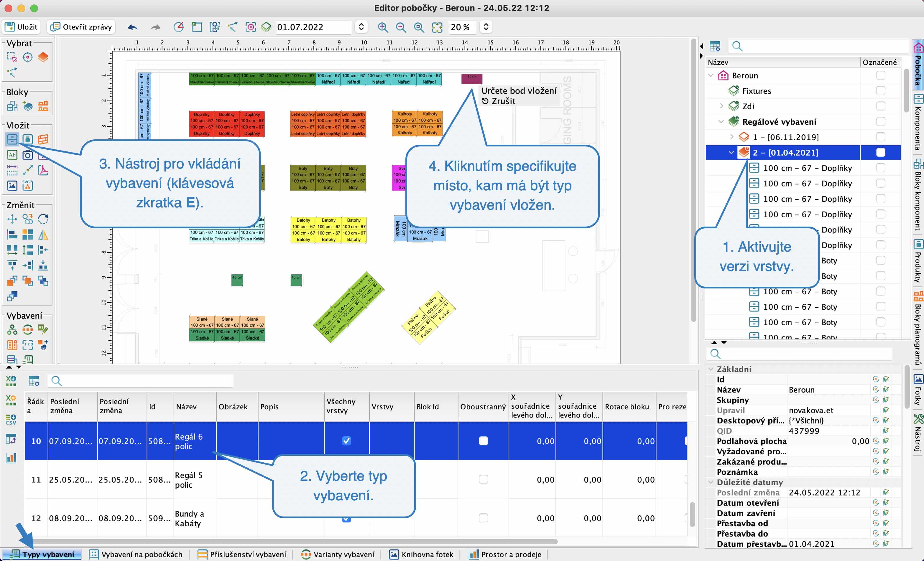This screenshot has width=924, height=561.
Task: Switch to Varianty vybavení tab
Action: point(338,555)
